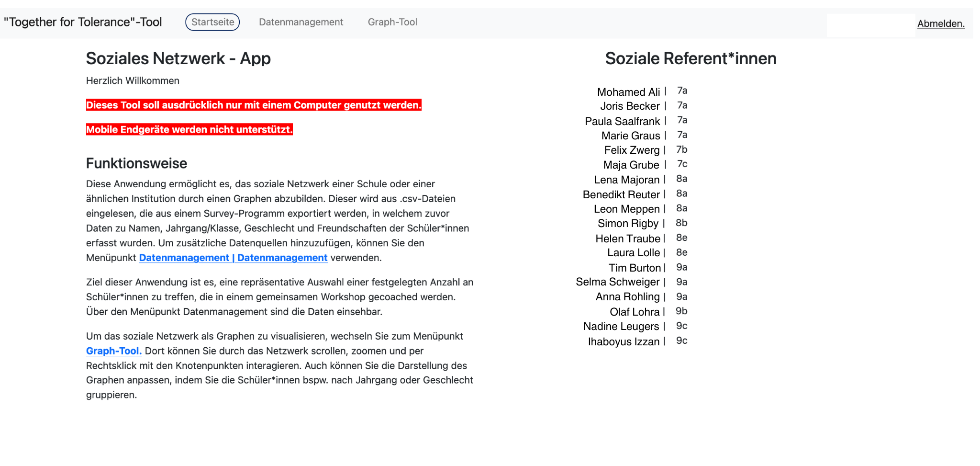Click Lena Majoran's list entry

pyautogui.click(x=626, y=180)
